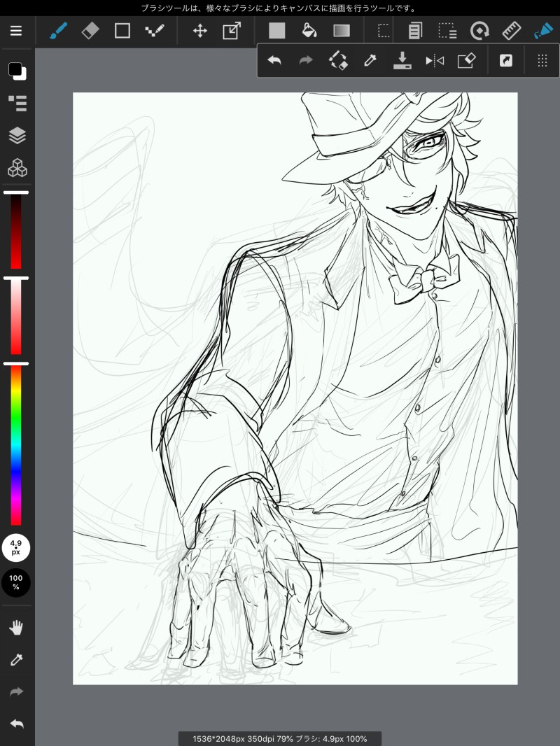Click the drawing canvas sketch area
This screenshot has width=560, height=746.
pos(295,388)
